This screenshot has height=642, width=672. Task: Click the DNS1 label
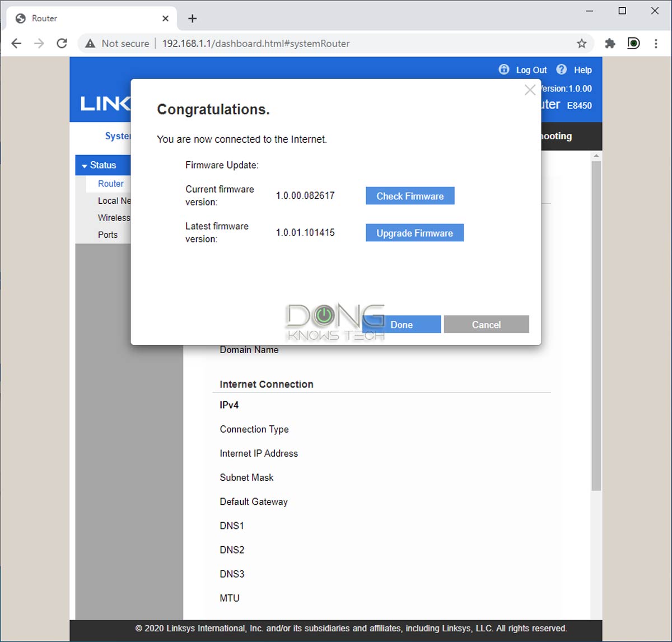point(232,526)
